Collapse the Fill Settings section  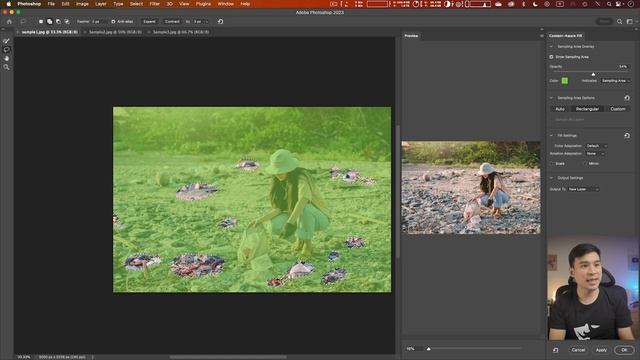pos(551,136)
